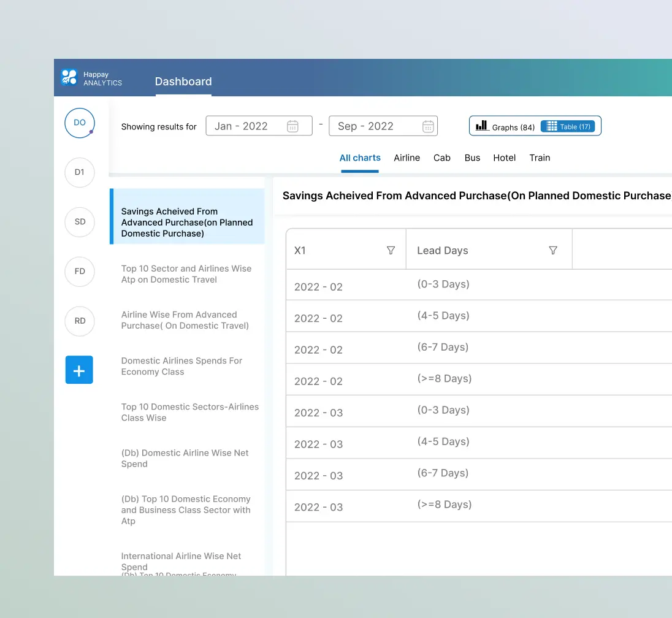Click the Lead Days filter icon
The width and height of the screenshot is (672, 618).
point(552,250)
